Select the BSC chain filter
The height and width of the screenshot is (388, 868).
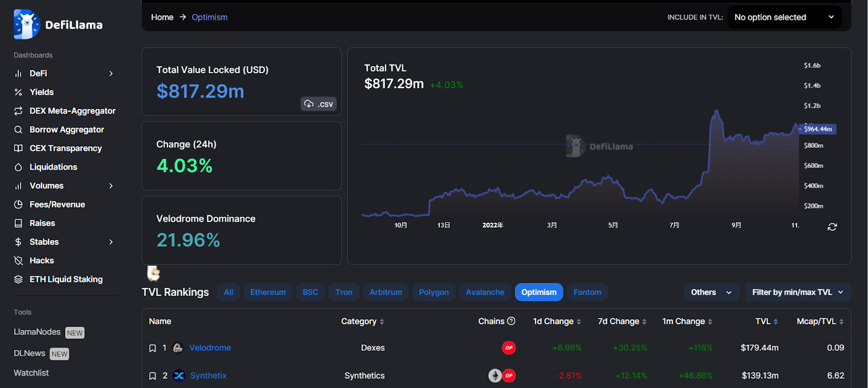point(310,292)
